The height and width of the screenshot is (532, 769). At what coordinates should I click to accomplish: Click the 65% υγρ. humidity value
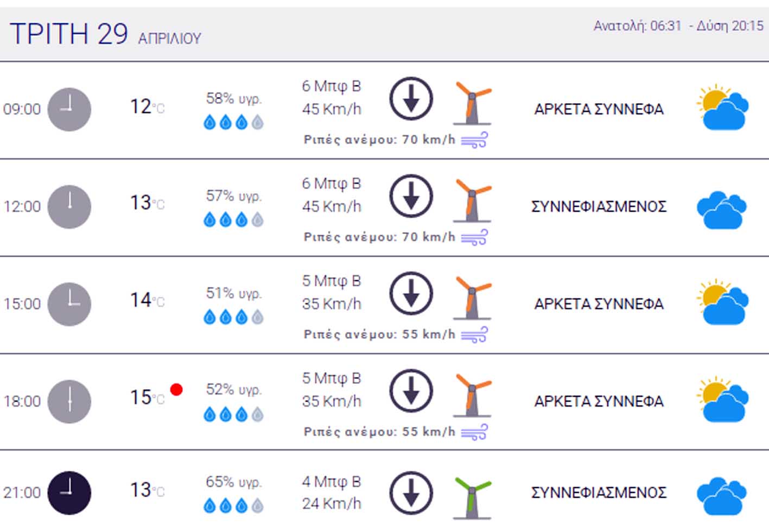233,482
